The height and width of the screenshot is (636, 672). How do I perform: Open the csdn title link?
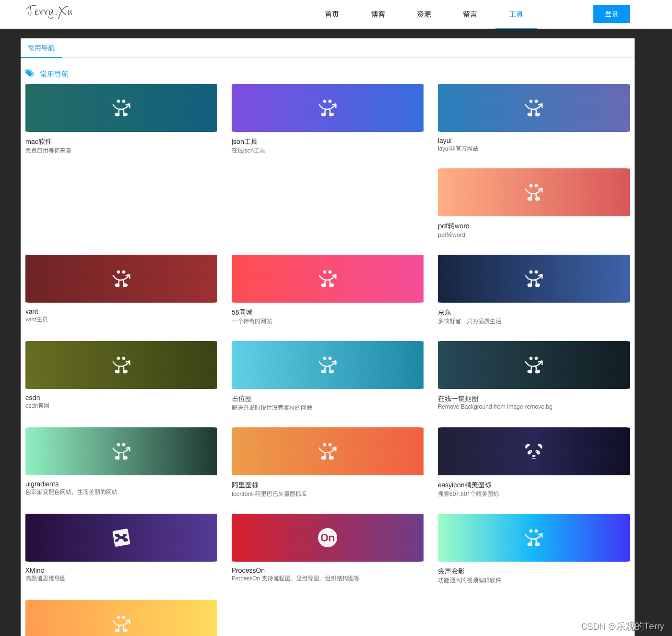(33, 398)
